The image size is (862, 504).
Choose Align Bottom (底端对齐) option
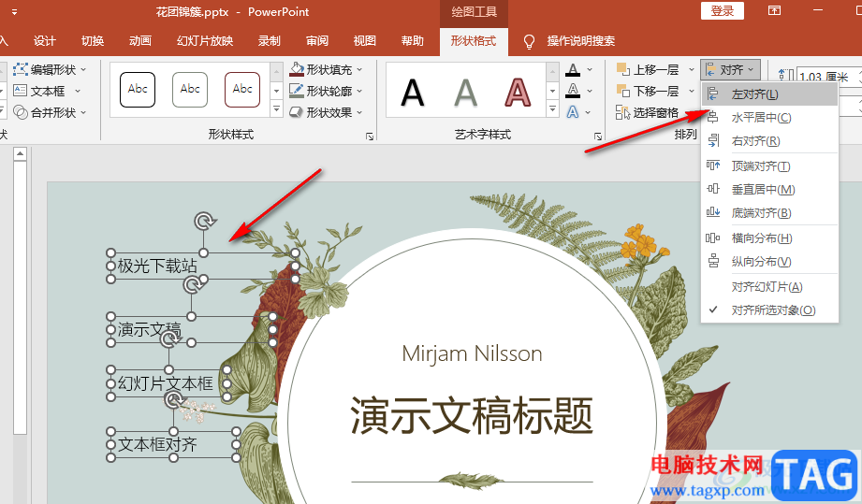(769, 213)
